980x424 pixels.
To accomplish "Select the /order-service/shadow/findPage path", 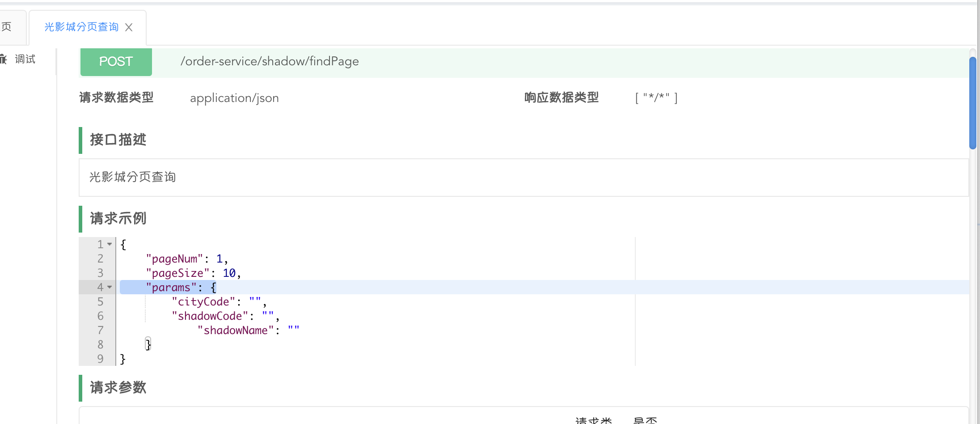I will (270, 61).
